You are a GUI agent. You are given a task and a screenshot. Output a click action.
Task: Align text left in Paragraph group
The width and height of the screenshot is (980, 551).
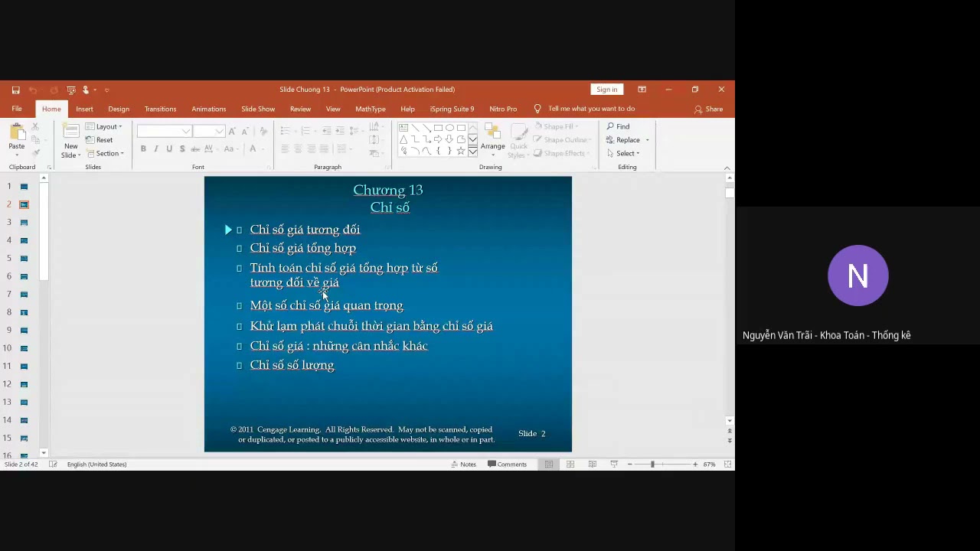[285, 148]
